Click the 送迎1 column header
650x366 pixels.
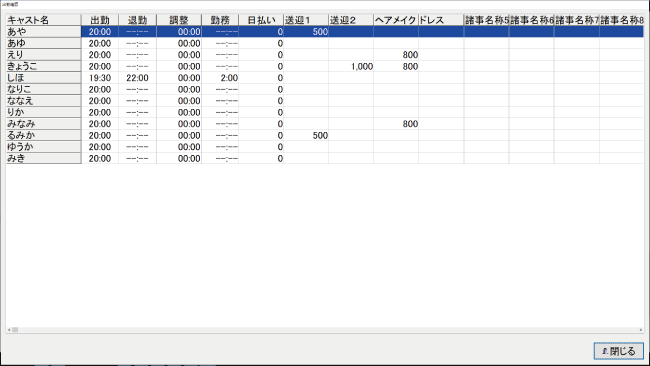point(306,20)
